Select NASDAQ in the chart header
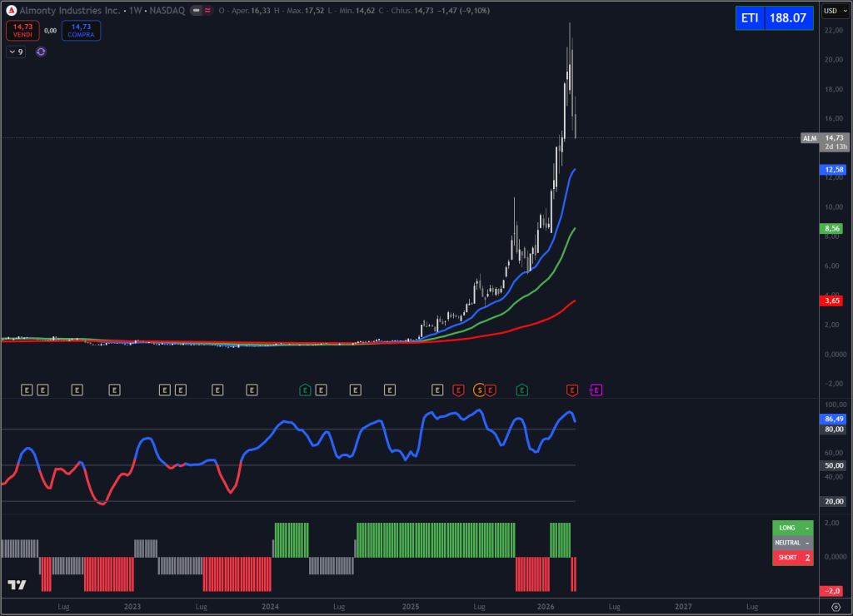 click(167, 10)
